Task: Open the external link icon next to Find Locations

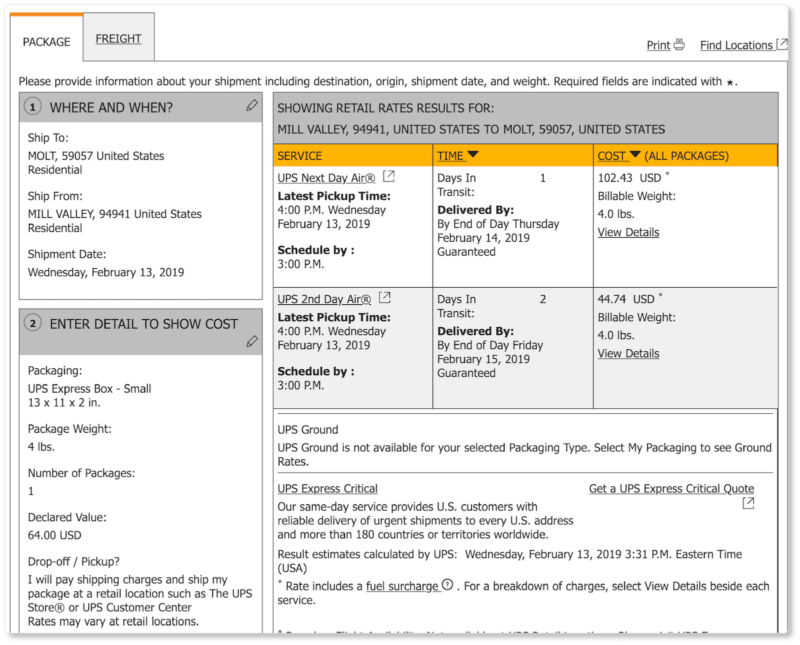Action: [x=782, y=45]
